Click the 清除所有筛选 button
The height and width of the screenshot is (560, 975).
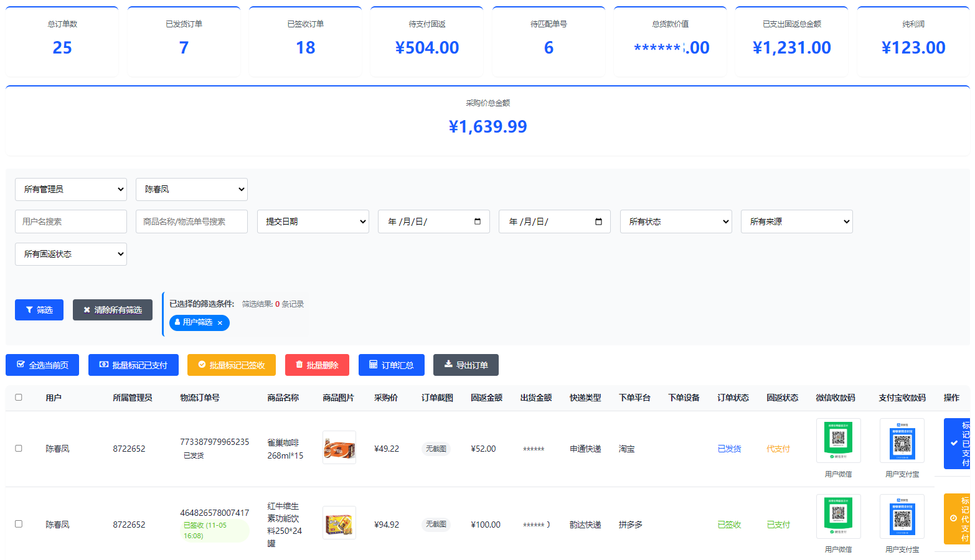click(113, 310)
